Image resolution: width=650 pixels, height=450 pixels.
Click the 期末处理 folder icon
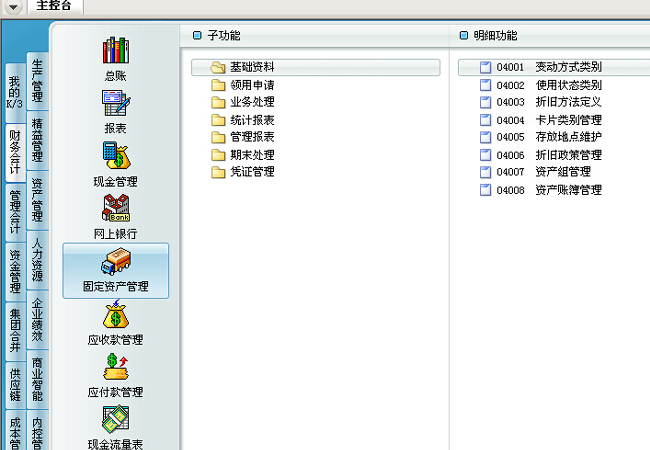[x=218, y=155]
